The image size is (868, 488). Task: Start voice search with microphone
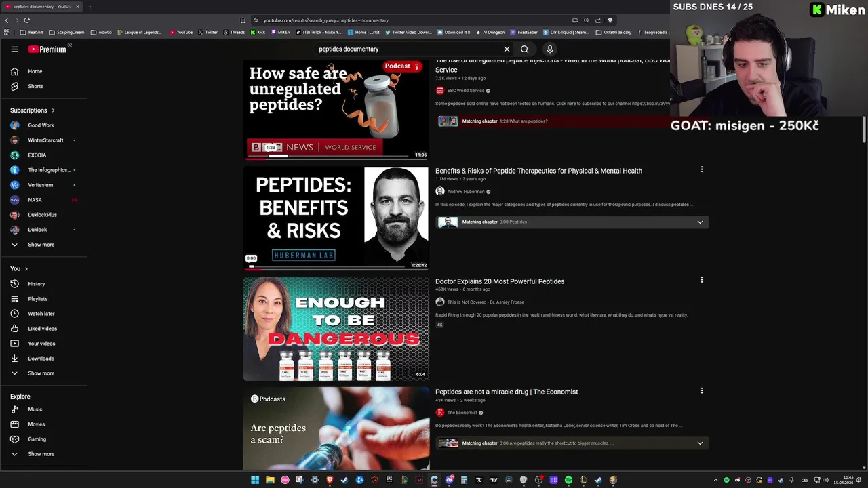coord(550,49)
